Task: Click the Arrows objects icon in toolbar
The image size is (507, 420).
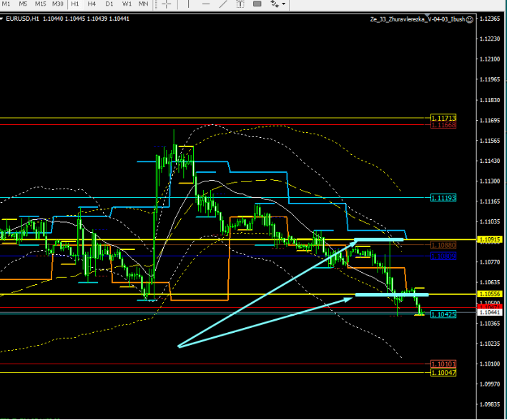Action: (274, 4)
